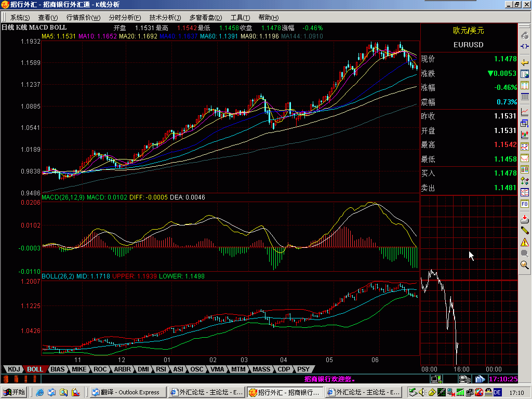The height and width of the screenshot is (399, 532).
Task: Switch to the MIKE indicator tab
Action: point(79,369)
